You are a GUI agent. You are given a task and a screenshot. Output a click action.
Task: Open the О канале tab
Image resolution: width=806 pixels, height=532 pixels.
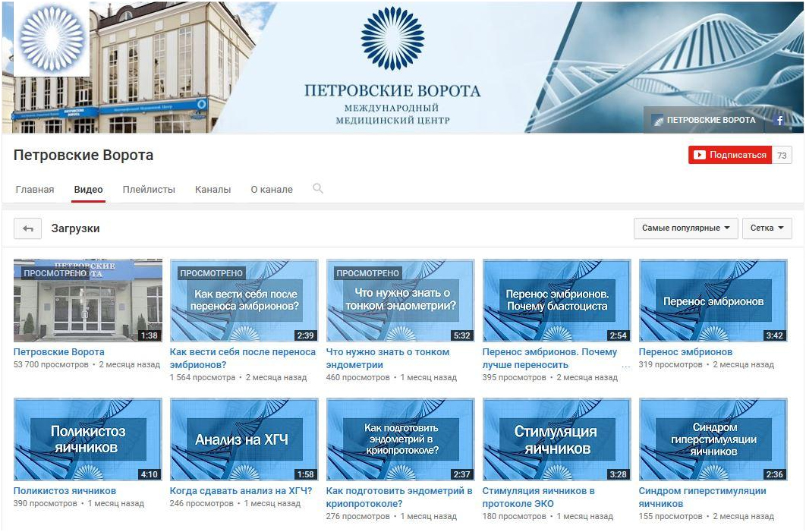pos(272,189)
